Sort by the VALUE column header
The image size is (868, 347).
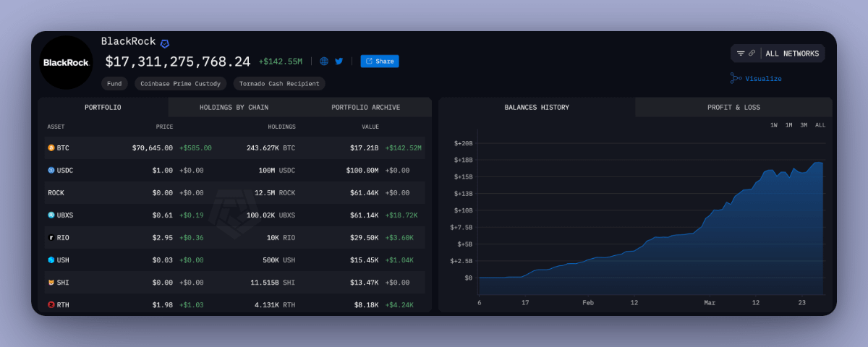pos(370,127)
